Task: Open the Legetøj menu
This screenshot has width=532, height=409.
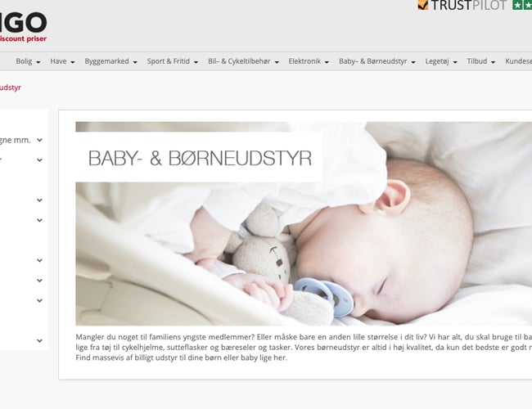Action: (x=441, y=61)
